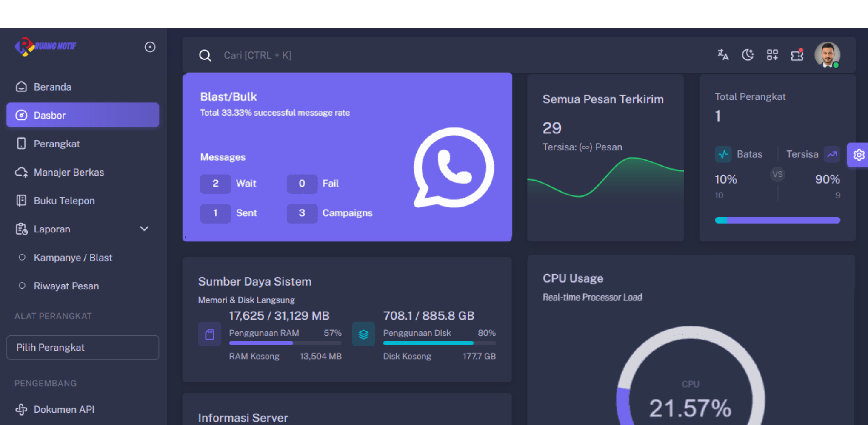868x425 pixels.
Task: Click the Disk layers icon
Action: tap(363, 334)
